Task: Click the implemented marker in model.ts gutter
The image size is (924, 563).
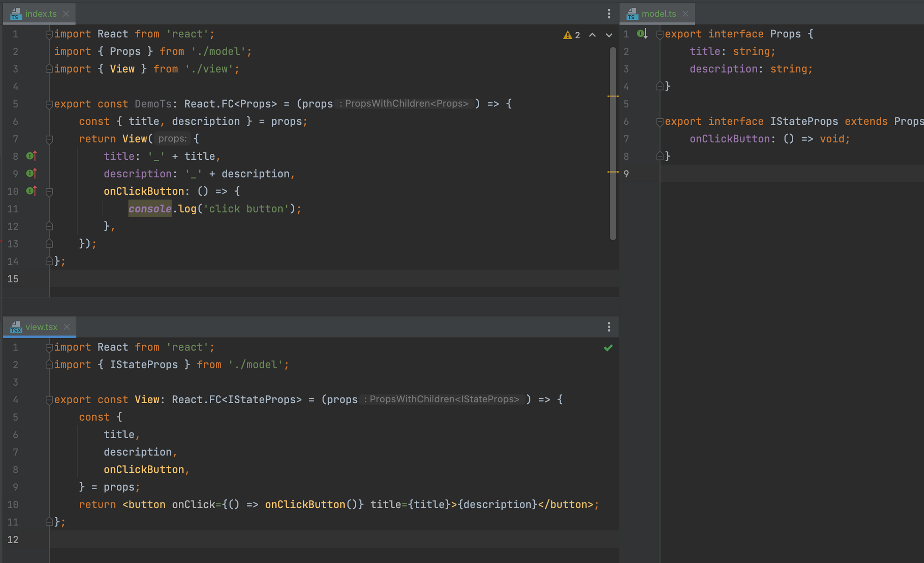Action: coord(642,34)
